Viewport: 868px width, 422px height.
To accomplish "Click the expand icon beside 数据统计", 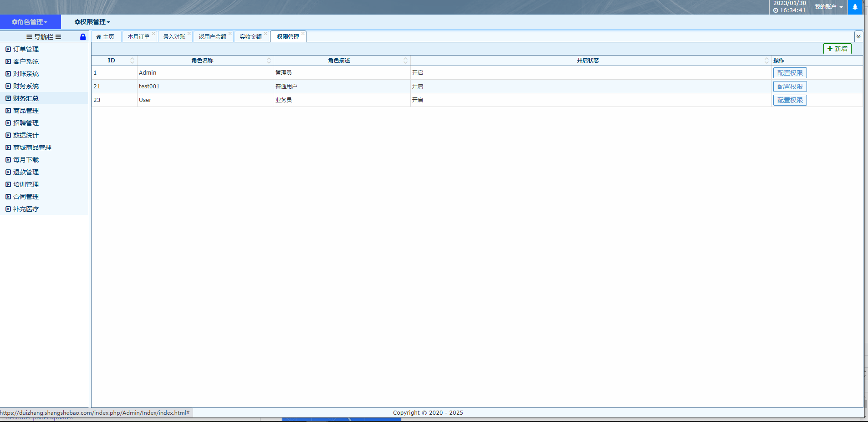I will 8,135.
